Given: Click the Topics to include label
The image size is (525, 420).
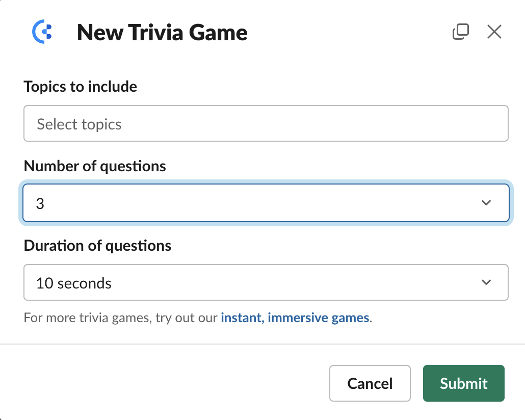Looking at the screenshot, I should coord(81,87).
